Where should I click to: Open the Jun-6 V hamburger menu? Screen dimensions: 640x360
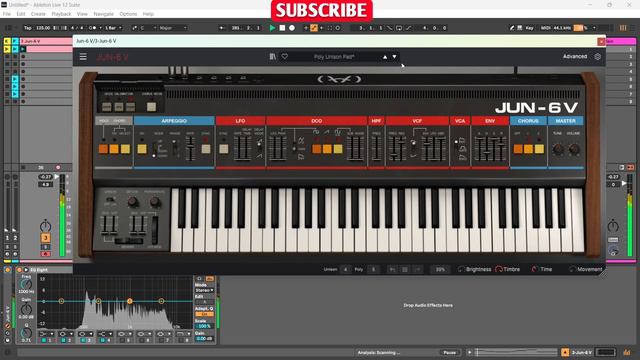click(x=83, y=57)
